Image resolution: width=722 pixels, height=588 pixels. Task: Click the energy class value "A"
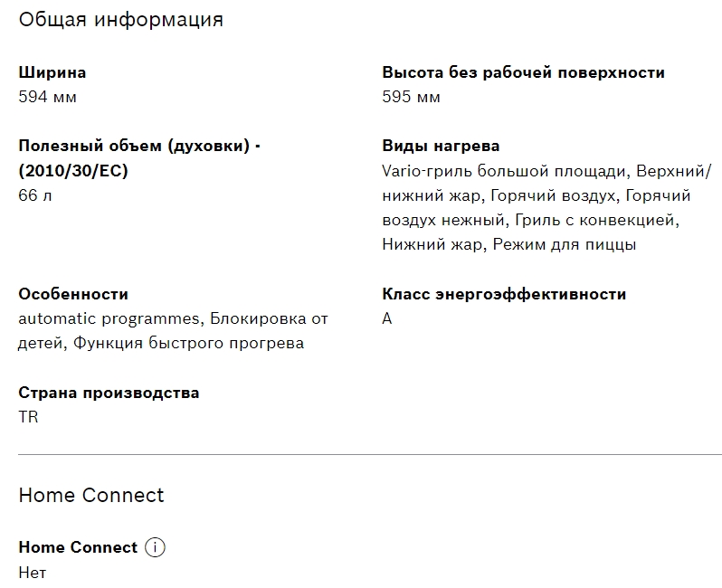tap(387, 318)
